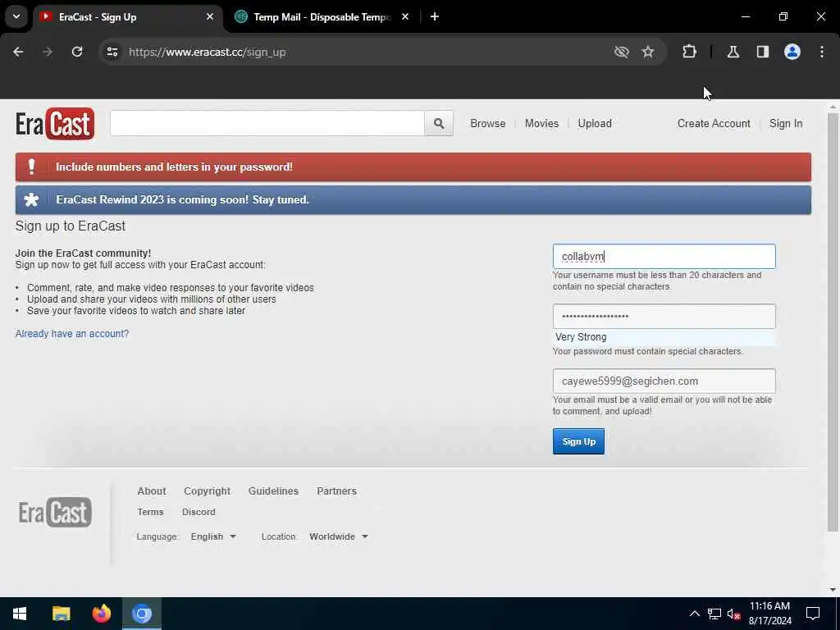Open the Browse menu item
The width and height of the screenshot is (840, 630).
488,124
